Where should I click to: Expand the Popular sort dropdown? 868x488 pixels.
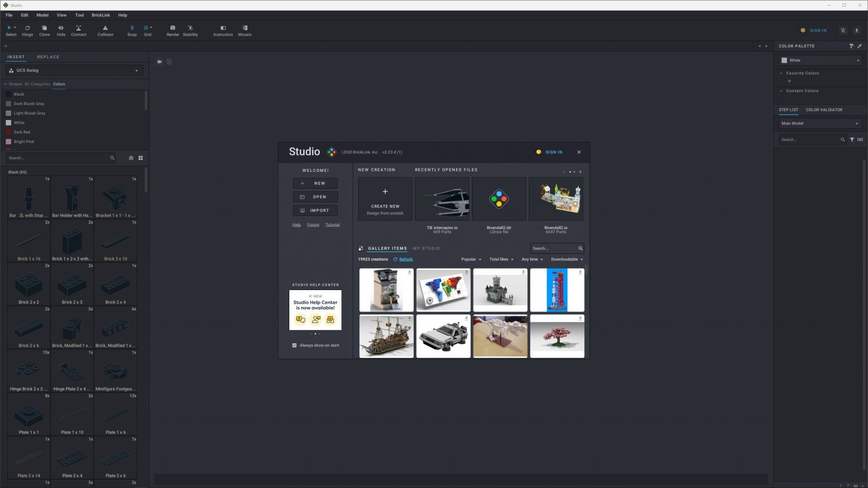[471, 260]
